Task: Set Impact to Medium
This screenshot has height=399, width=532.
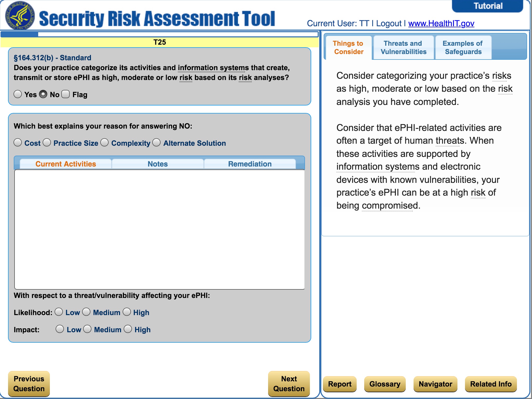Action: pyautogui.click(x=87, y=329)
